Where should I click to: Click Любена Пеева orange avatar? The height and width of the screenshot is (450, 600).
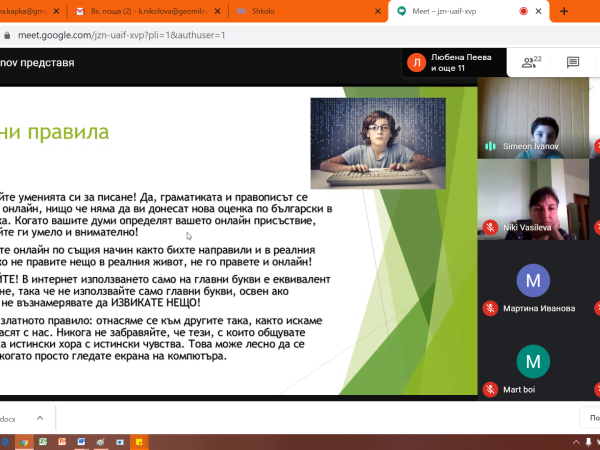tap(416, 62)
